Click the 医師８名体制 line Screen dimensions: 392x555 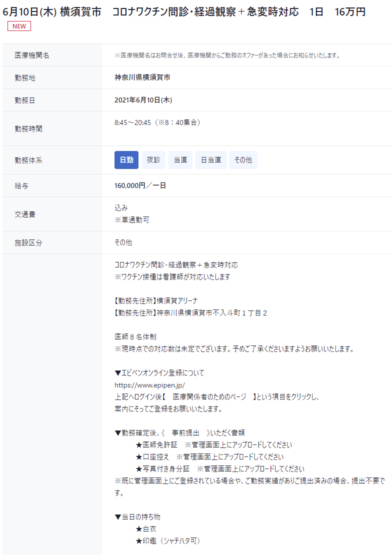click(135, 337)
